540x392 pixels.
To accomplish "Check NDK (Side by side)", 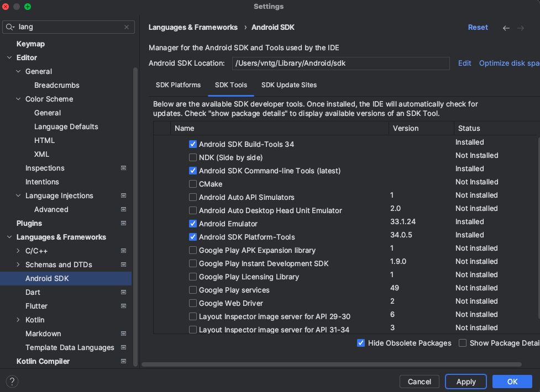I will [x=193, y=157].
